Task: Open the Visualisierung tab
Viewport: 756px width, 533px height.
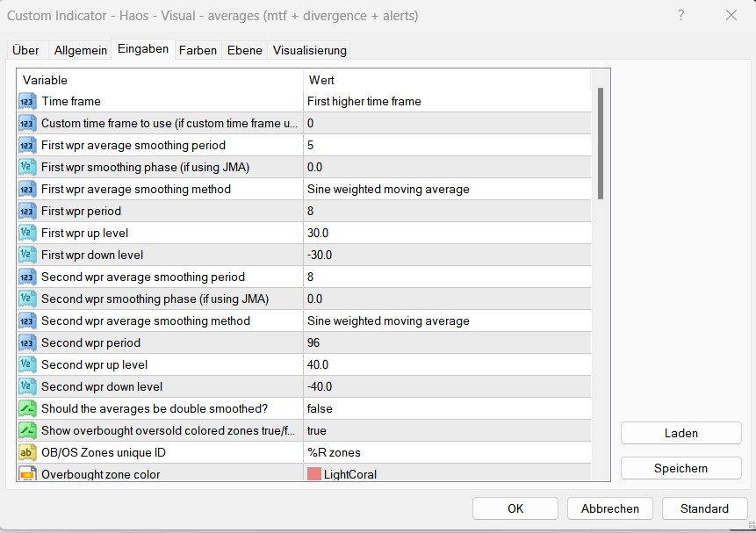Action: click(x=310, y=50)
